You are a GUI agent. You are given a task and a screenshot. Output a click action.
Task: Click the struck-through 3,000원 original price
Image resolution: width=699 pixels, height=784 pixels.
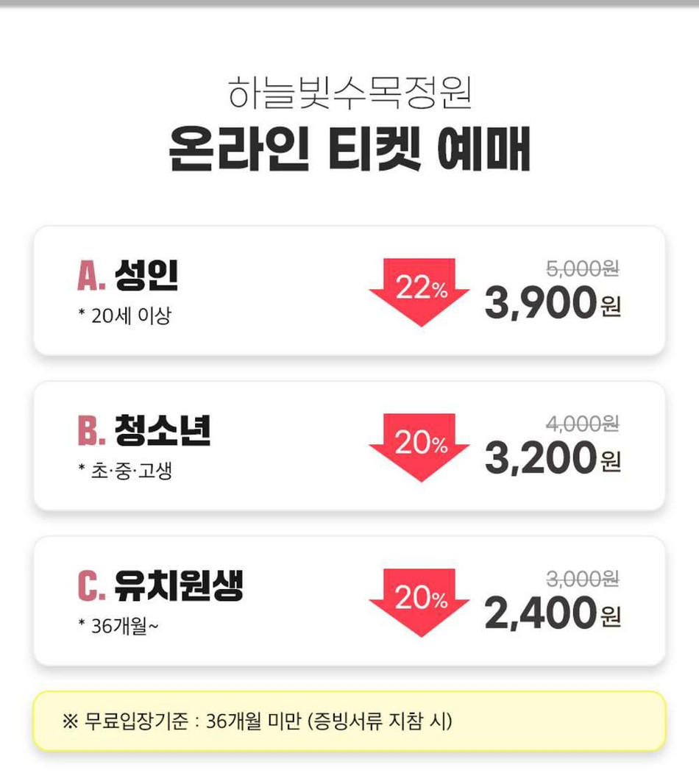[583, 579]
